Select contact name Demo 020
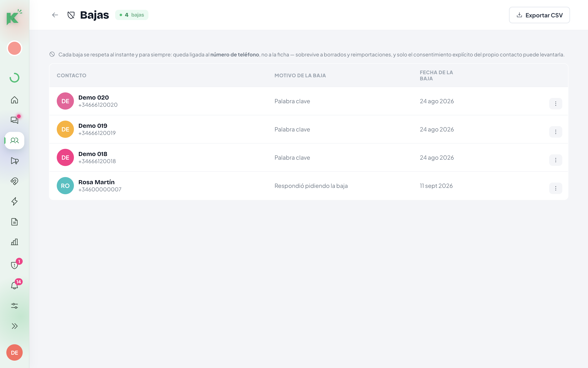This screenshot has width=588, height=368. [94, 97]
